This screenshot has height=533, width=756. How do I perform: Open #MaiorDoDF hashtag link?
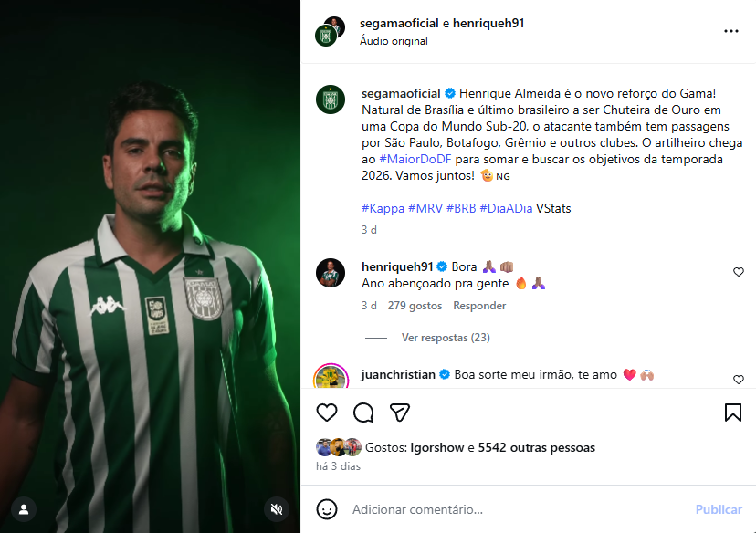[x=410, y=159]
